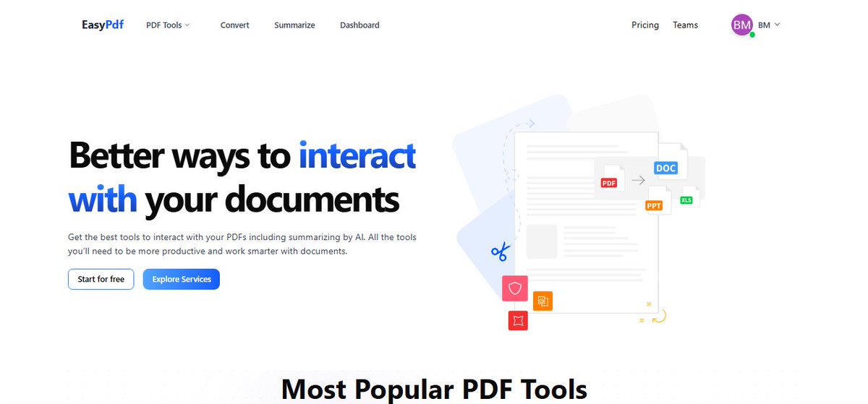
Task: Click the orange copy document icon
Action: click(543, 301)
